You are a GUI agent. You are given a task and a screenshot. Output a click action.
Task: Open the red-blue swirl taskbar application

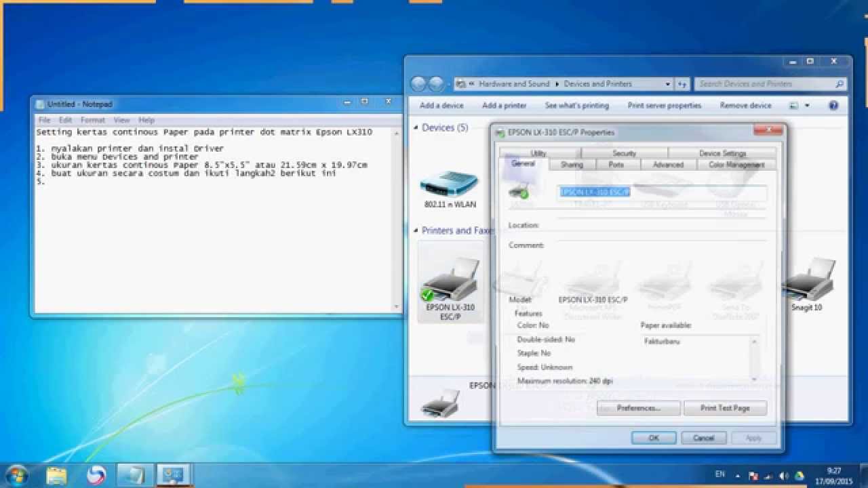97,475
